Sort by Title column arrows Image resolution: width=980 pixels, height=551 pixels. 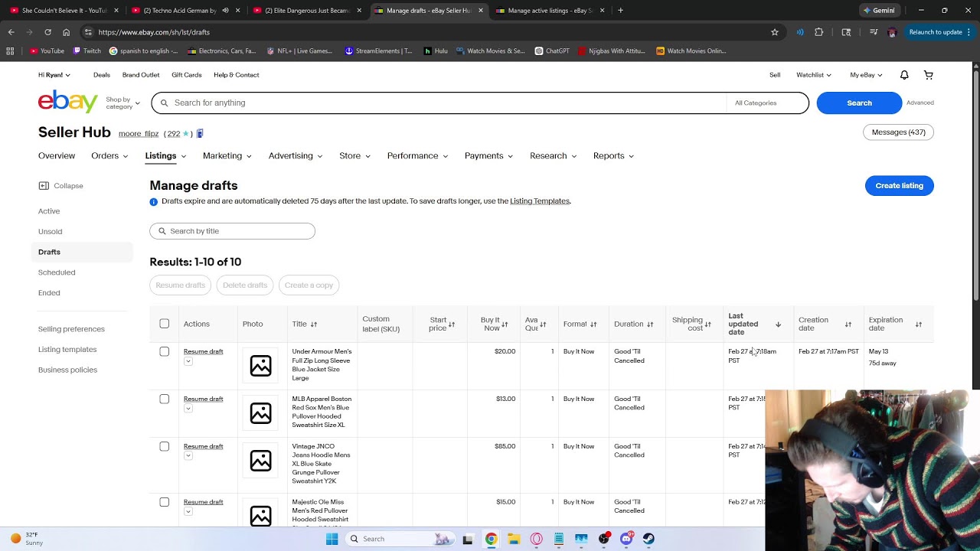[314, 324]
